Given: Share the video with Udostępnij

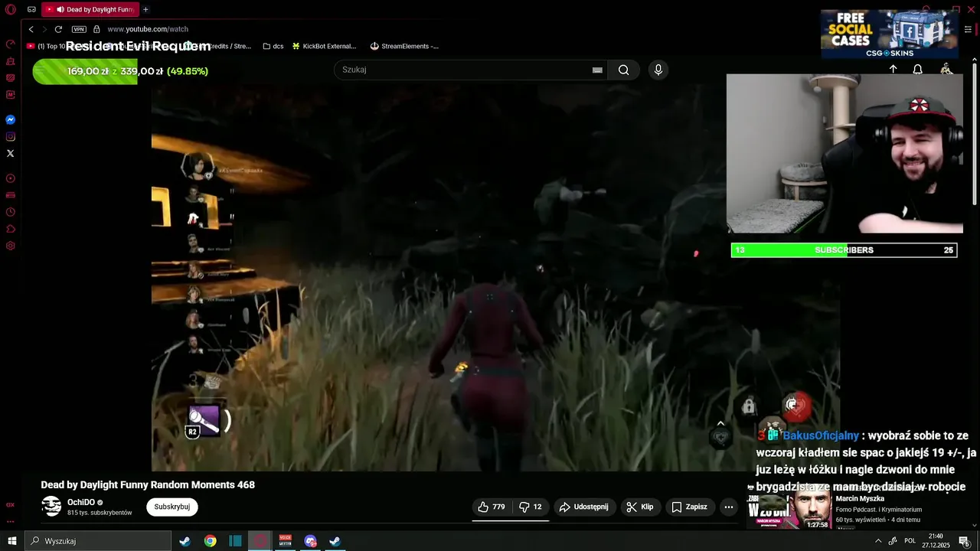Looking at the screenshot, I should click(584, 507).
